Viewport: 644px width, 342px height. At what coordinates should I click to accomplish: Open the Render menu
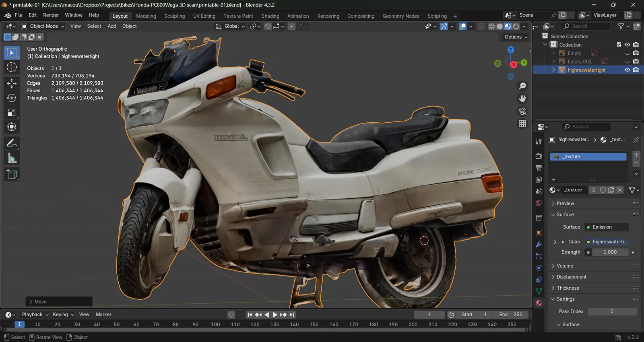coord(51,15)
